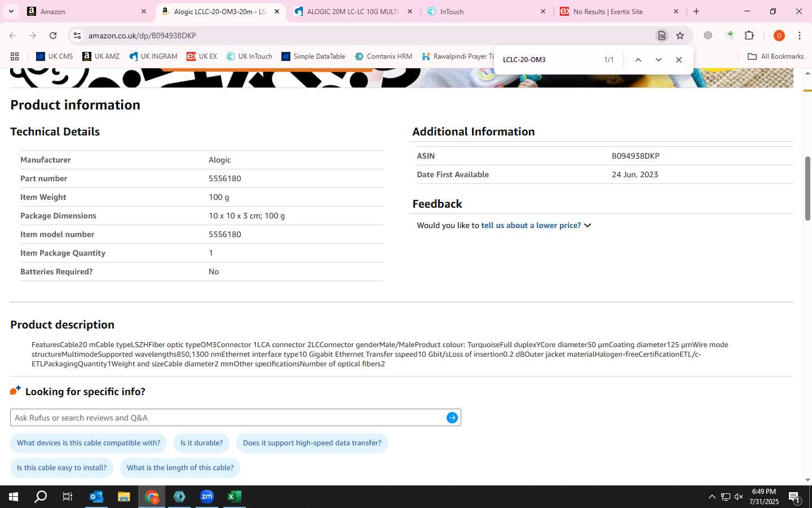Image resolution: width=812 pixels, height=508 pixels.
Task: Click the date 24 Jun. 2023
Action: [x=635, y=174]
